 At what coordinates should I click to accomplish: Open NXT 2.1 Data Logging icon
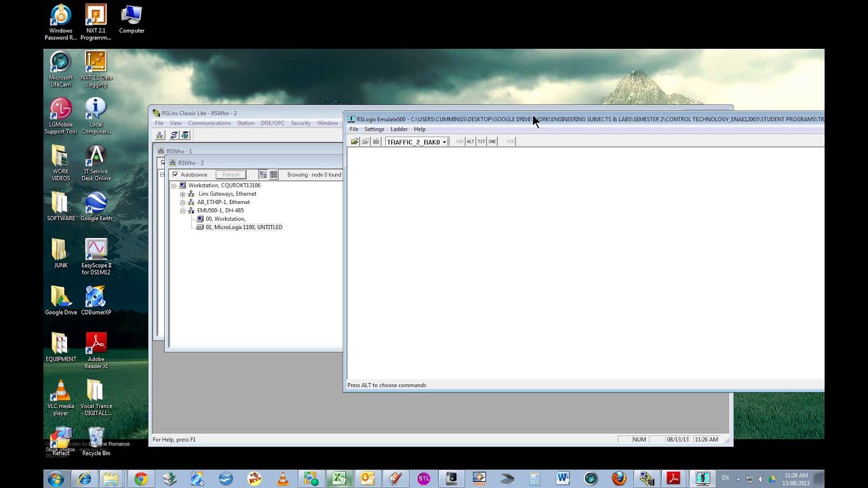click(96, 70)
